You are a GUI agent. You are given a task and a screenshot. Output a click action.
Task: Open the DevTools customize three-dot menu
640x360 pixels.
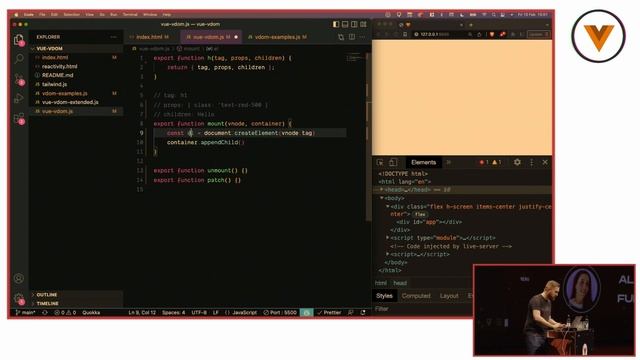click(531, 162)
